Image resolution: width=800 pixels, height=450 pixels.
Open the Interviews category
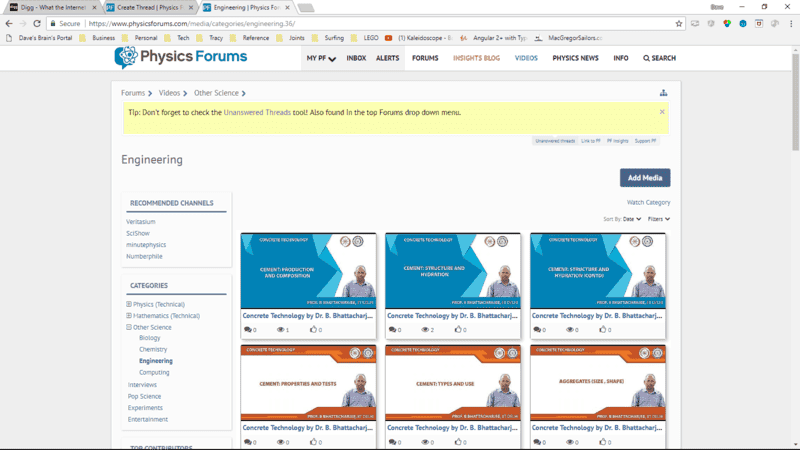tap(142, 385)
